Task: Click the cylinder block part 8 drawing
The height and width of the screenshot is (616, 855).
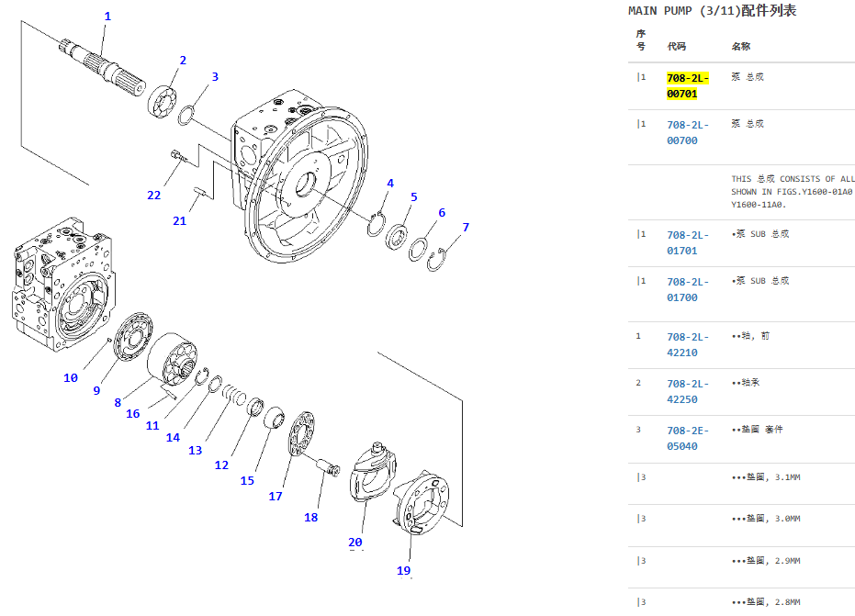Action: point(172,359)
